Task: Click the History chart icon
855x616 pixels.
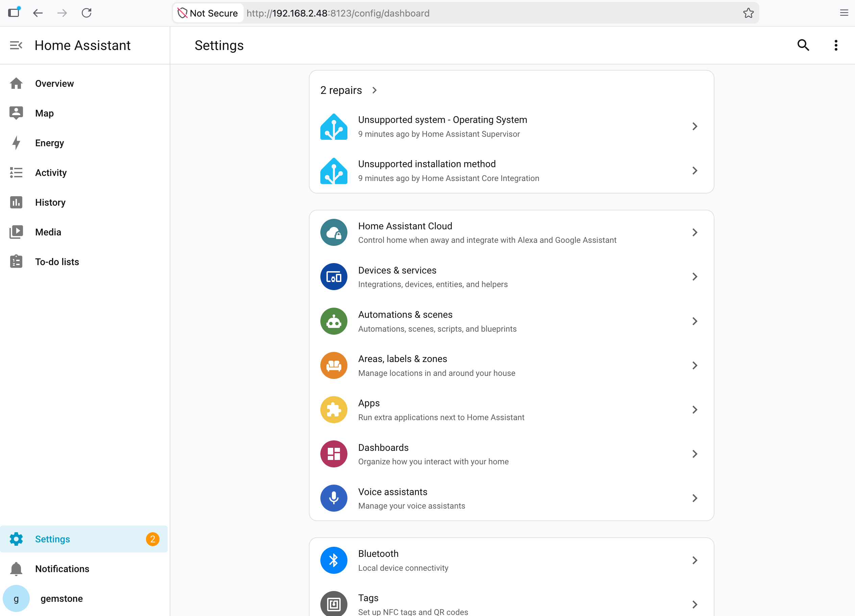Action: pos(16,202)
